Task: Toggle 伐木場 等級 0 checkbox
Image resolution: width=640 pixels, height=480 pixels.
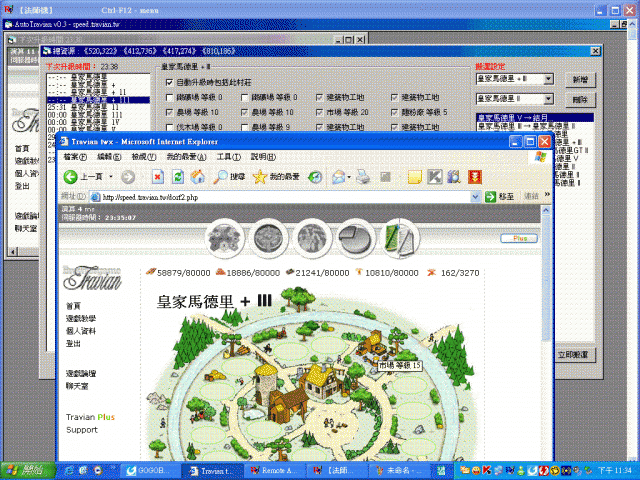Action: (169, 127)
